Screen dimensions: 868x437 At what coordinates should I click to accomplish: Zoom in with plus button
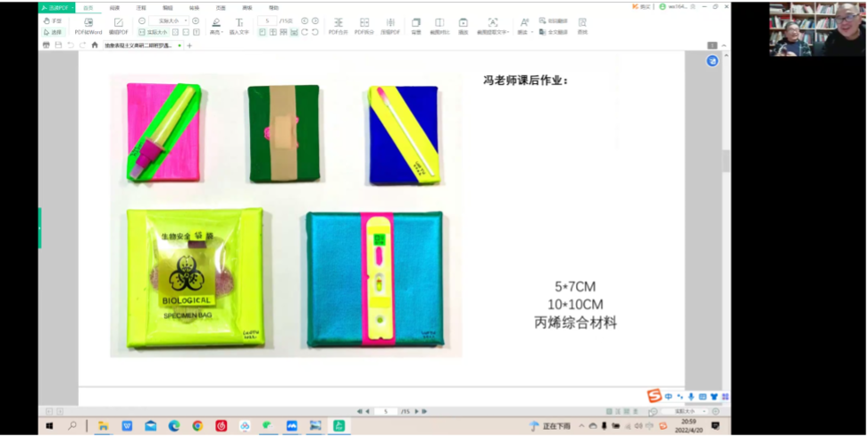[196, 21]
